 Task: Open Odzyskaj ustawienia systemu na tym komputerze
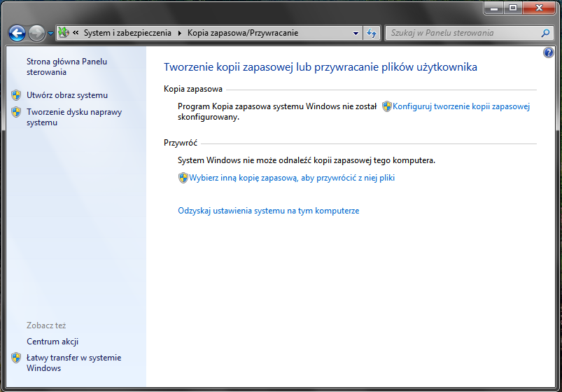tap(269, 211)
